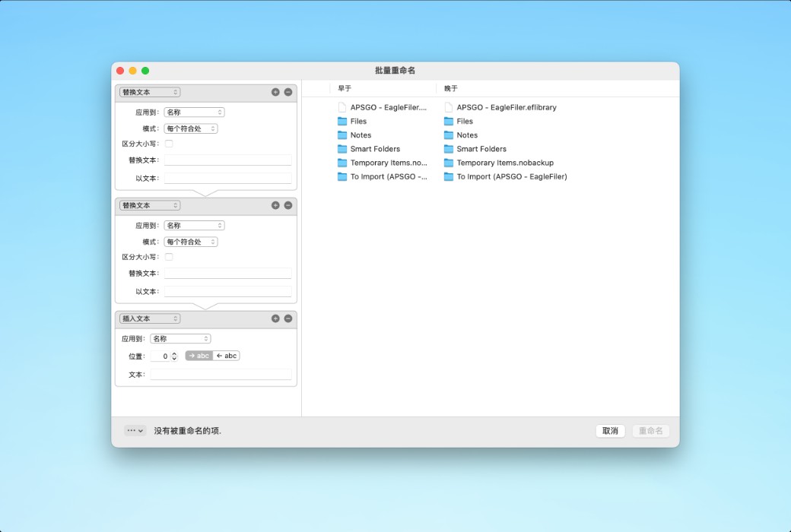Select Files text in 早于 column
Image resolution: width=791 pixels, height=532 pixels.
pos(359,121)
